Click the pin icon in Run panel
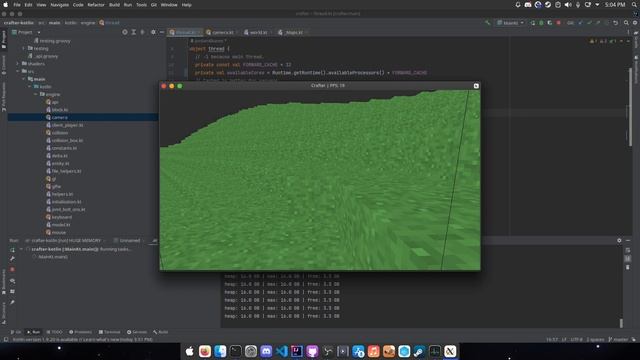Screen dimensions: 640x360 click(12, 302)
